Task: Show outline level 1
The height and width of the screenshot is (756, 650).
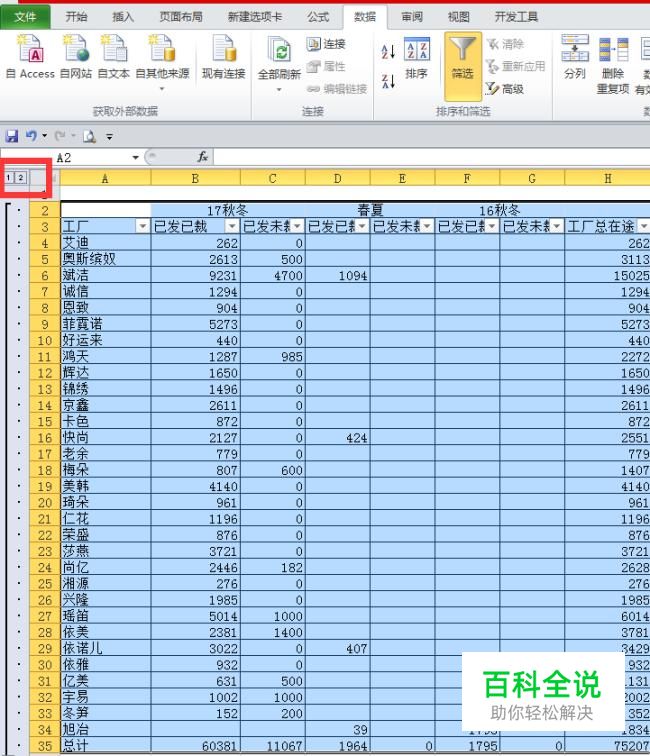Action: tap(8, 178)
